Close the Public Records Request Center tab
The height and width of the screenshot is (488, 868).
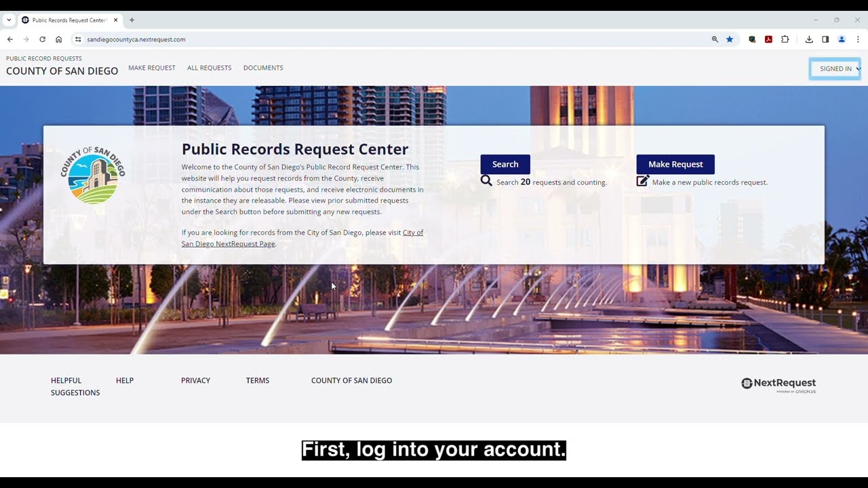[115, 20]
